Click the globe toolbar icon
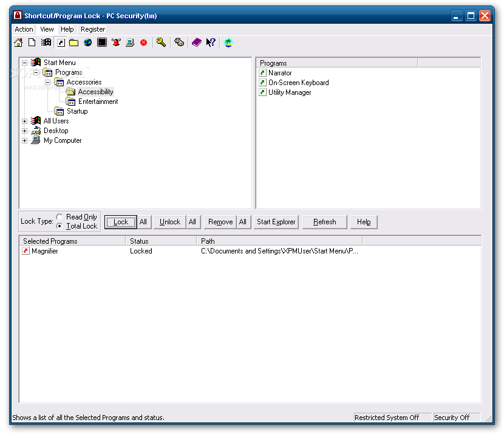 coord(88,43)
